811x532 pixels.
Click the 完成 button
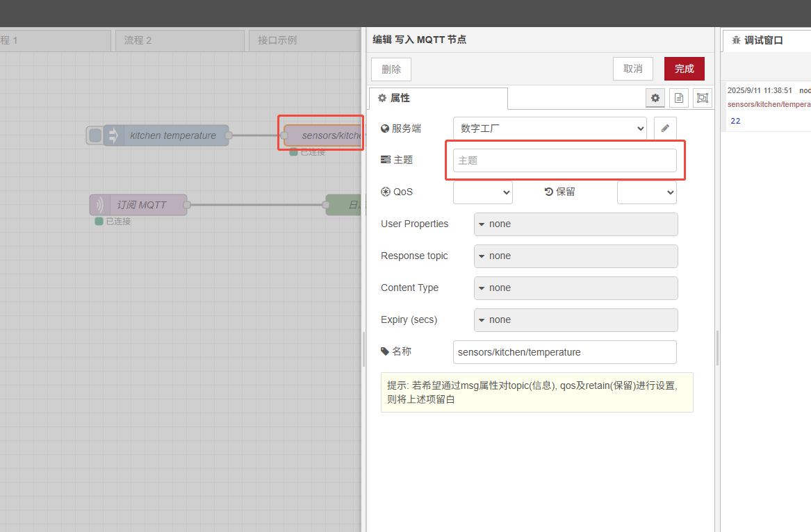(x=684, y=69)
